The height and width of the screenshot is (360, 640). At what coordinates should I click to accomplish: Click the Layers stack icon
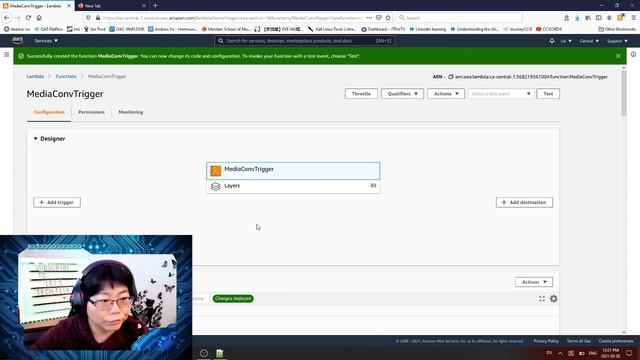coord(216,186)
